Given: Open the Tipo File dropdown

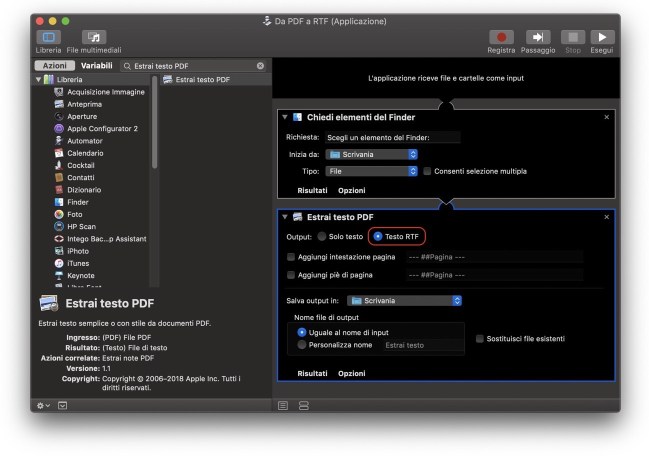Looking at the screenshot, I should pos(371,171).
